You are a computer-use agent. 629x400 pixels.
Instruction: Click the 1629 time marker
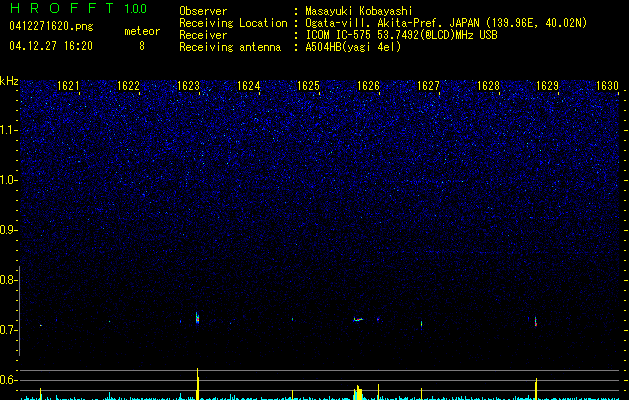point(548,86)
